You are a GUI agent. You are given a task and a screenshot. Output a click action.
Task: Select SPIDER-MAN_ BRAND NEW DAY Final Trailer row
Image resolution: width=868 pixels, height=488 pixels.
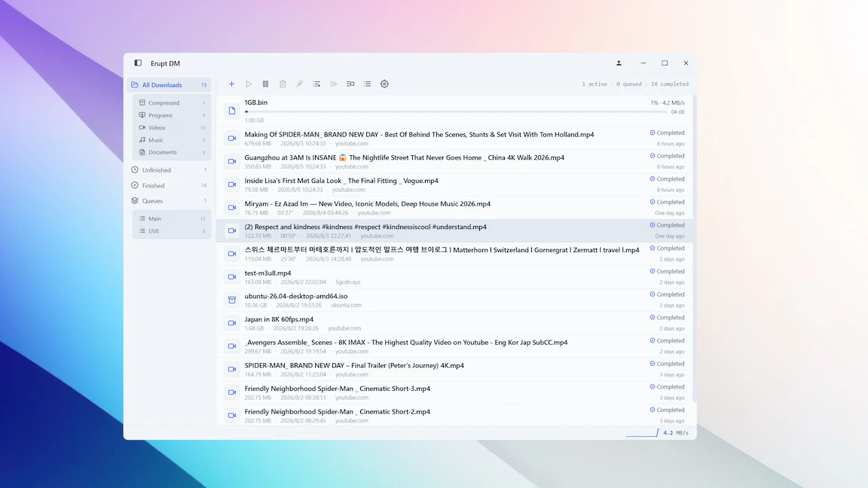click(x=454, y=369)
